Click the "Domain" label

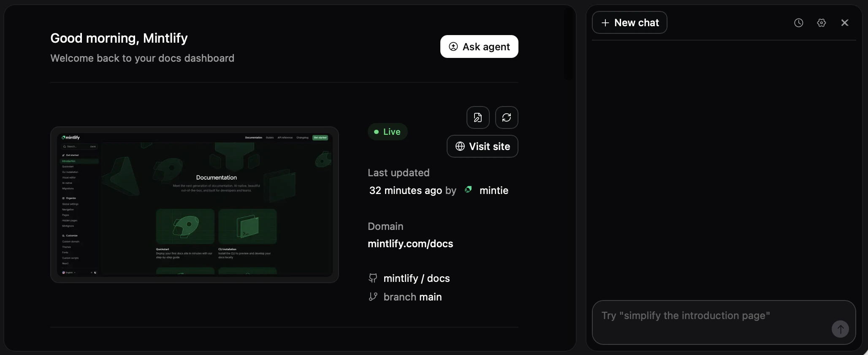pyautogui.click(x=385, y=226)
